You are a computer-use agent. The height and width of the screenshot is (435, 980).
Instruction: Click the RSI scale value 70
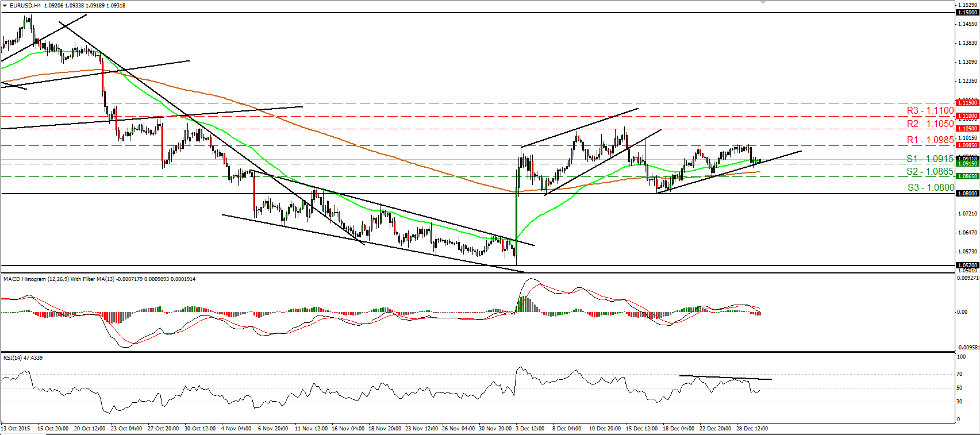pyautogui.click(x=959, y=374)
